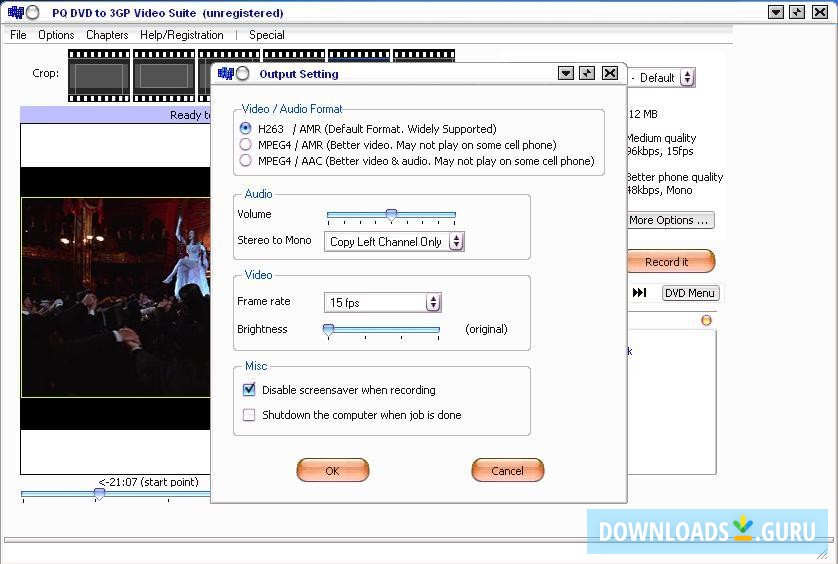Click the Brightness slider thumb
The image size is (838, 564).
(329, 330)
